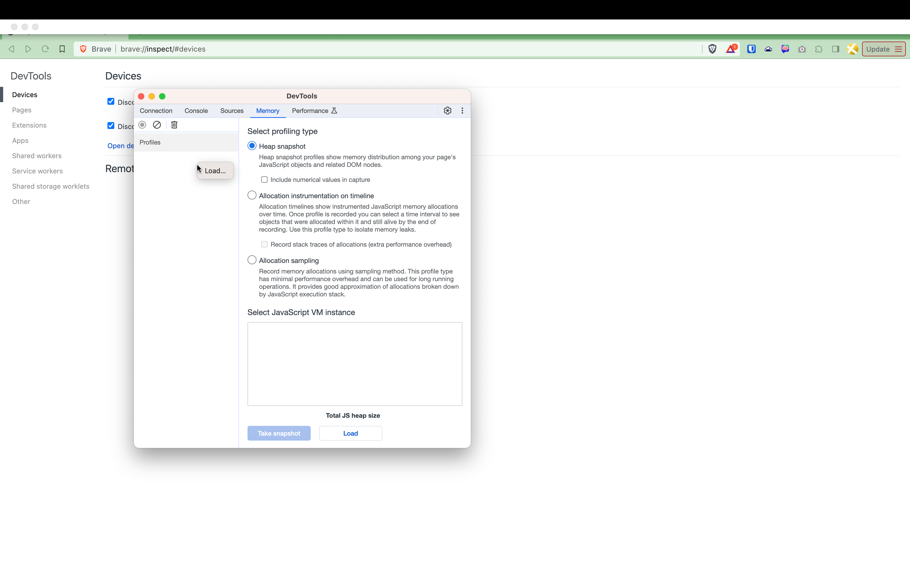Click the trash collect garbage icon
The height and width of the screenshot is (588, 910).
174,125
